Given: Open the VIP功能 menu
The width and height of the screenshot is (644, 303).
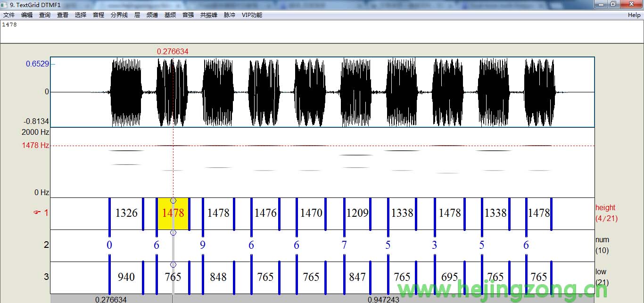Looking at the screenshot, I should (252, 15).
